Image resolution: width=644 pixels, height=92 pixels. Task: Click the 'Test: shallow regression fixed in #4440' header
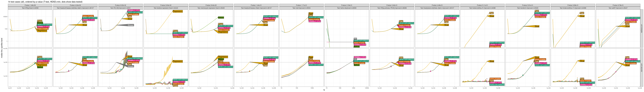click(x=166, y=8)
